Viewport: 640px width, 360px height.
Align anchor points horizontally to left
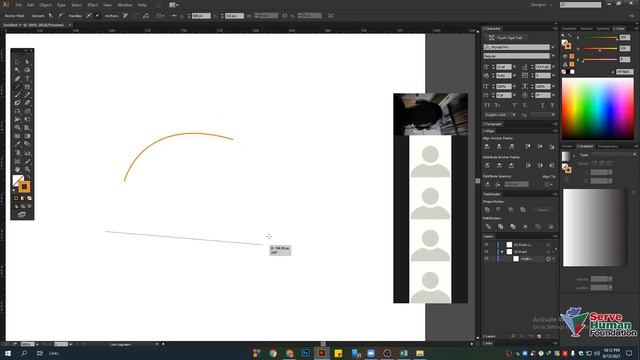(487, 146)
